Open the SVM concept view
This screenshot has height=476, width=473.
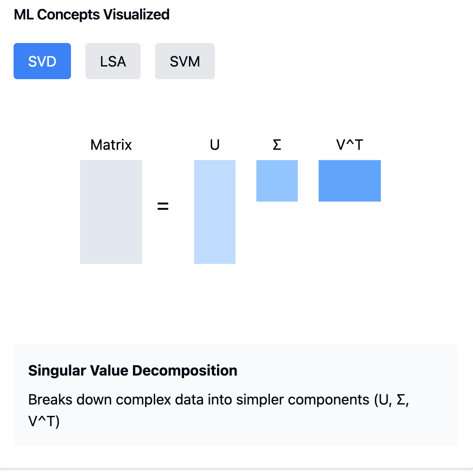[x=184, y=61]
